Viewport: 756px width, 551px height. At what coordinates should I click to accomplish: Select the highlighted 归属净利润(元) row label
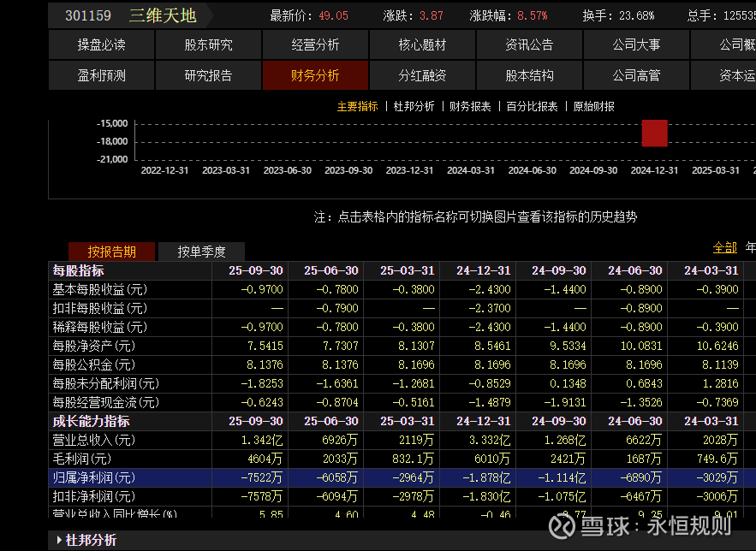click(x=94, y=477)
